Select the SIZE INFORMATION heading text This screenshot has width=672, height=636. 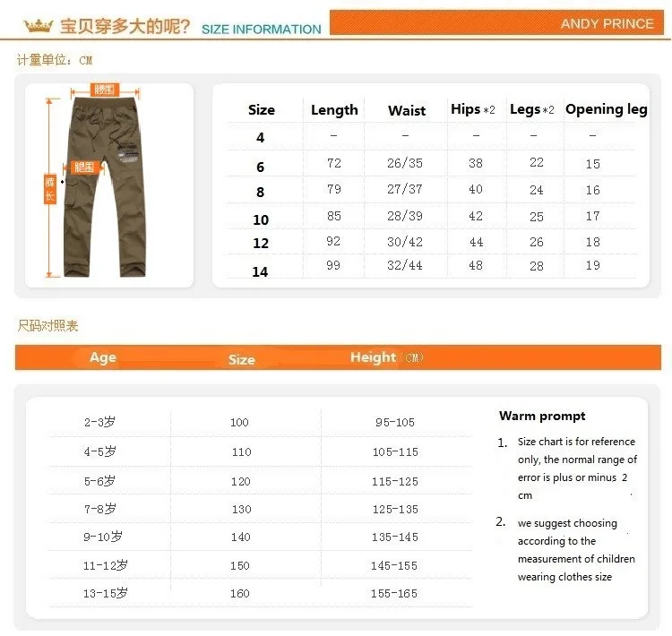(x=262, y=30)
